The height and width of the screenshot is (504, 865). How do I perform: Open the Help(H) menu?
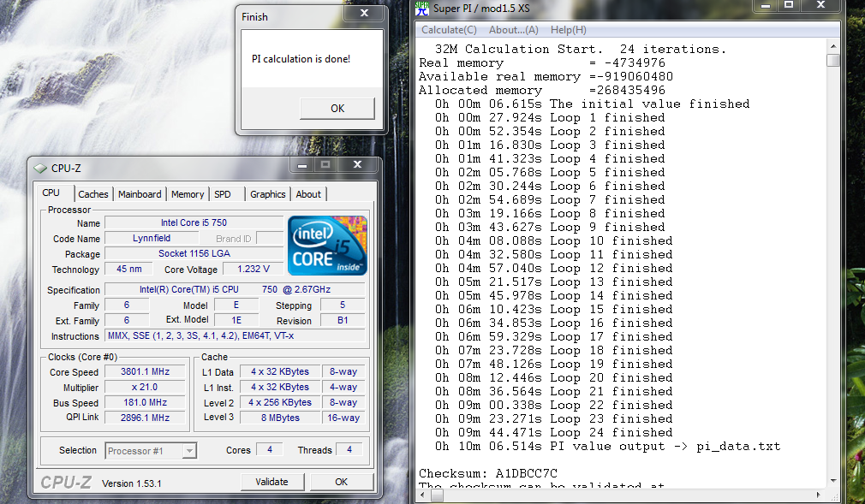[569, 30]
